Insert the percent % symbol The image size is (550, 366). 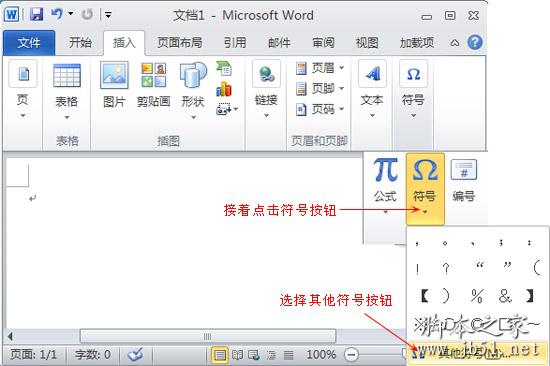click(x=477, y=295)
